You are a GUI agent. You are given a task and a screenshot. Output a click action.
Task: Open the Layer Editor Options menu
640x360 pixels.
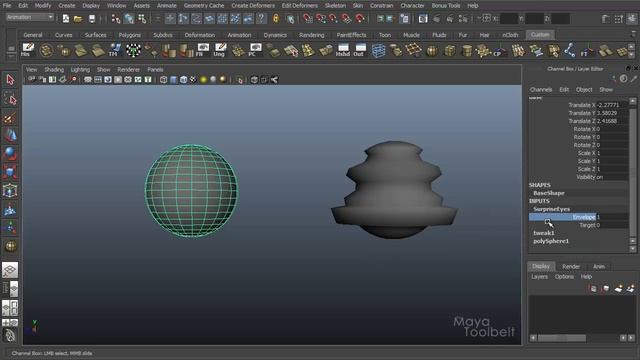tap(564, 277)
